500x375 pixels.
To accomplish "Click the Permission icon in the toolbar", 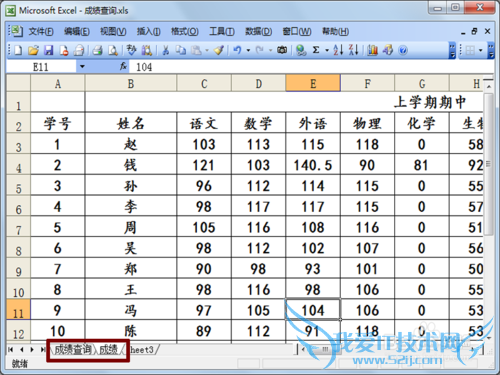I will pyautogui.click(x=64, y=50).
